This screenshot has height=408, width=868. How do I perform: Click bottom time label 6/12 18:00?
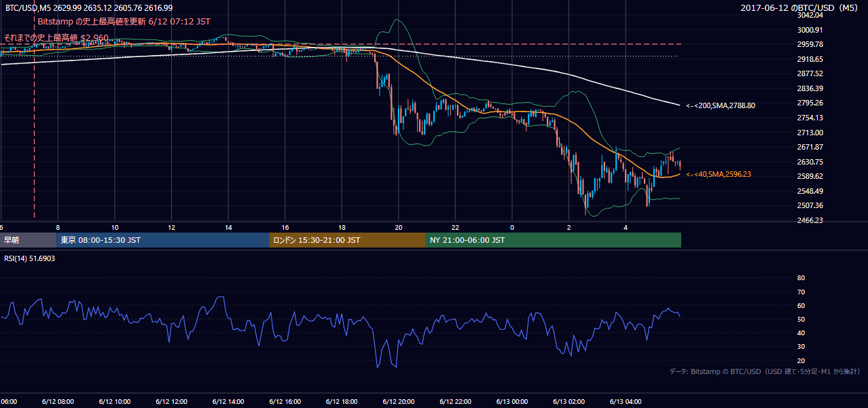pos(342,401)
